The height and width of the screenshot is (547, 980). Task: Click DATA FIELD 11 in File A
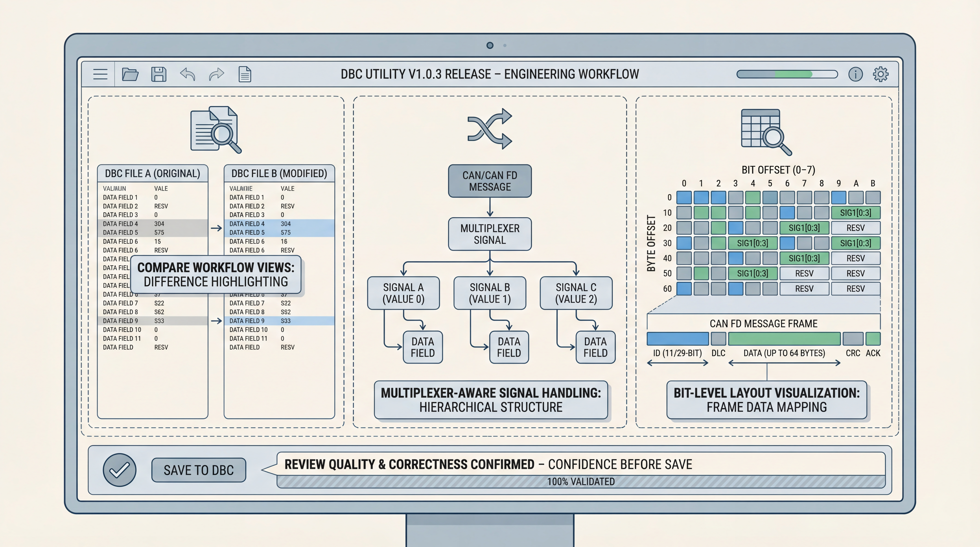[122, 338]
